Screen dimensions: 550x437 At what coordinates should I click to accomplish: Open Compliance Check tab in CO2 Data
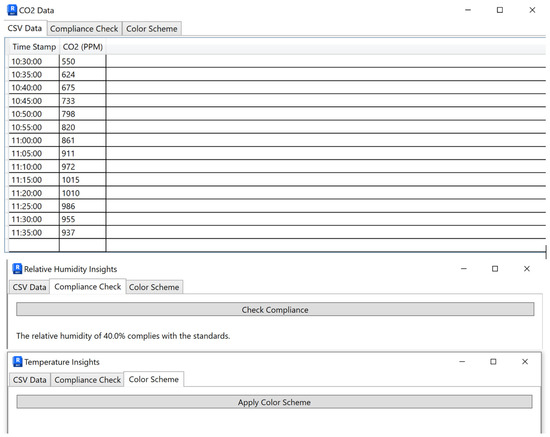click(x=84, y=29)
